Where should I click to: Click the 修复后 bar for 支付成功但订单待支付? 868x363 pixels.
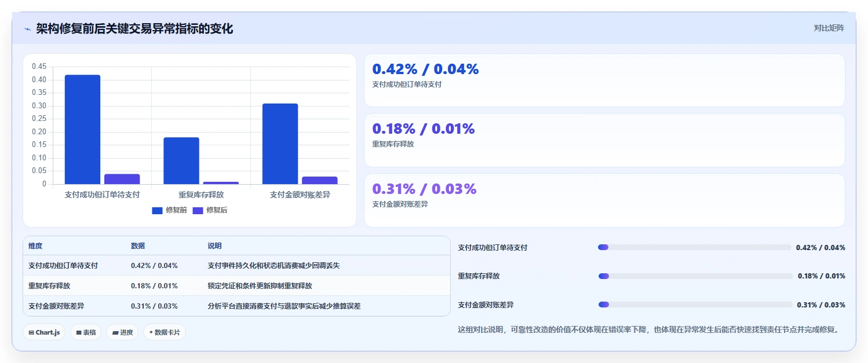122,179
